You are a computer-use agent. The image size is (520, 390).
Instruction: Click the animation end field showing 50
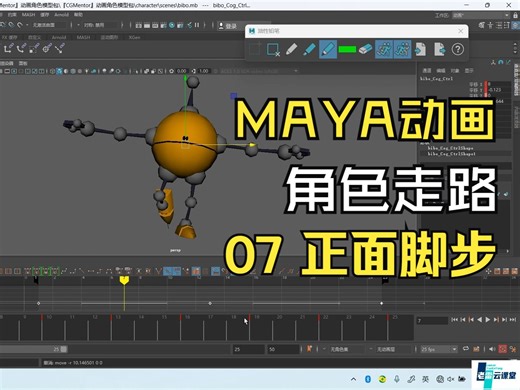283,349
